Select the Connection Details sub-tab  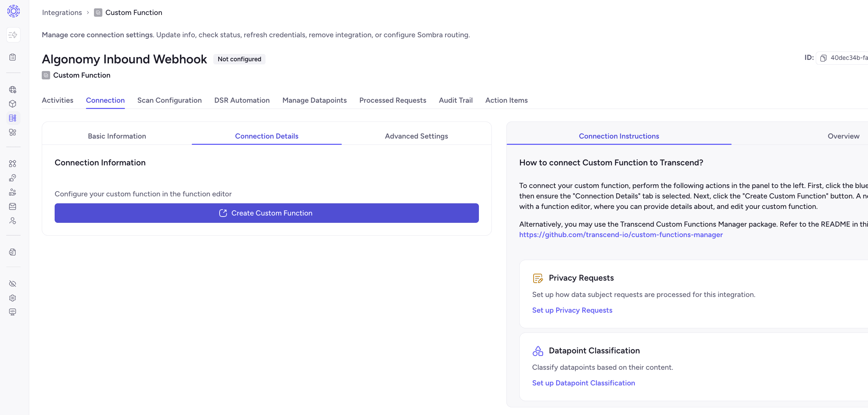[x=267, y=136]
